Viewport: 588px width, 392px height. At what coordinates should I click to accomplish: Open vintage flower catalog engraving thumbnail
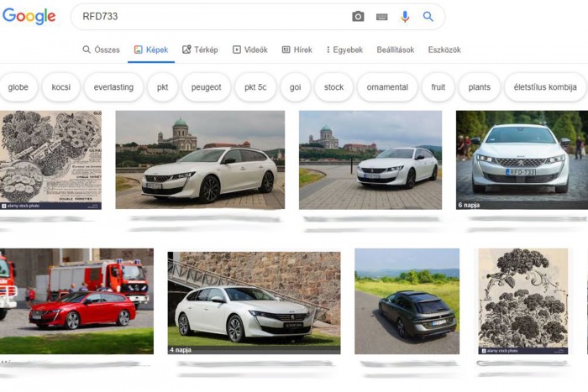(x=50, y=159)
